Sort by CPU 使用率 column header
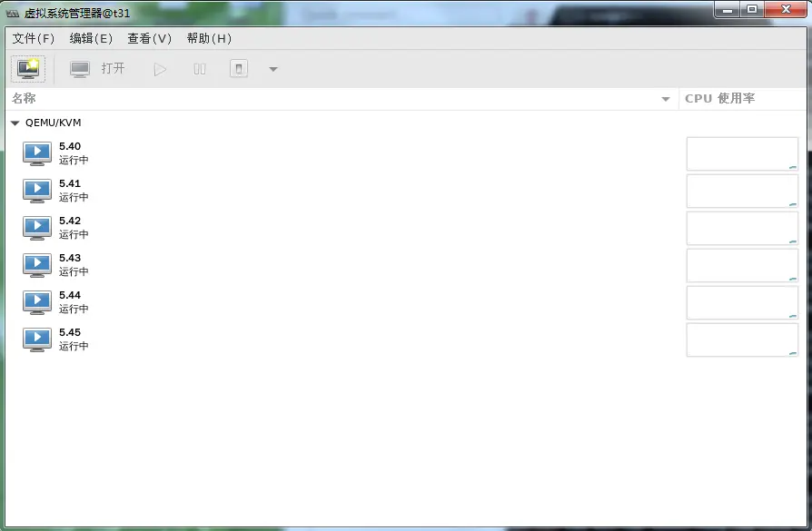812x531 pixels. click(x=743, y=98)
